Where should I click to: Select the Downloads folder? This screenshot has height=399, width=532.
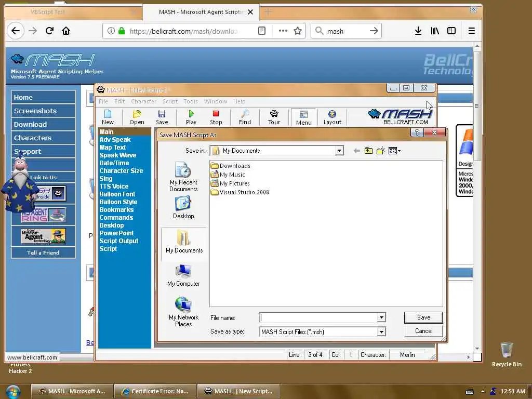[231, 166]
